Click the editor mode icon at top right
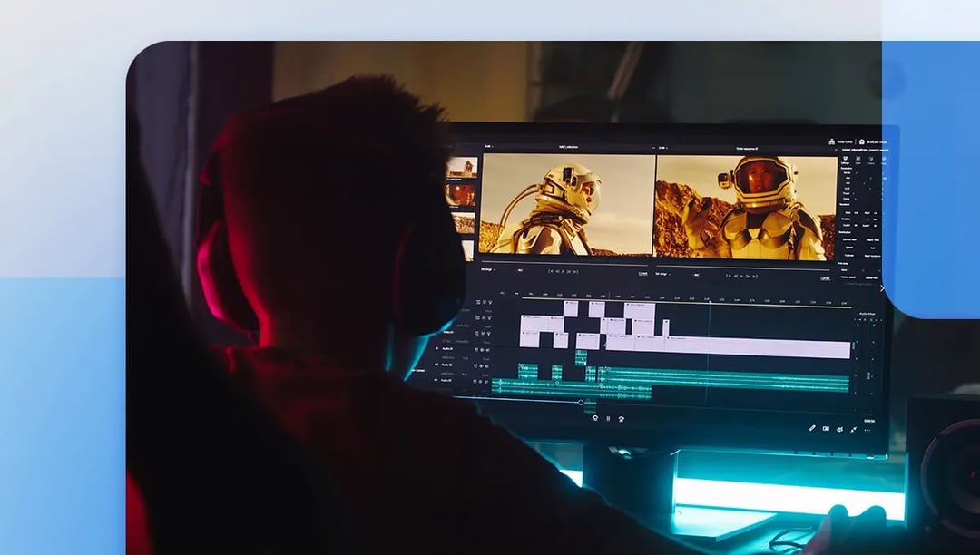This screenshot has width=980, height=555. coord(832,141)
